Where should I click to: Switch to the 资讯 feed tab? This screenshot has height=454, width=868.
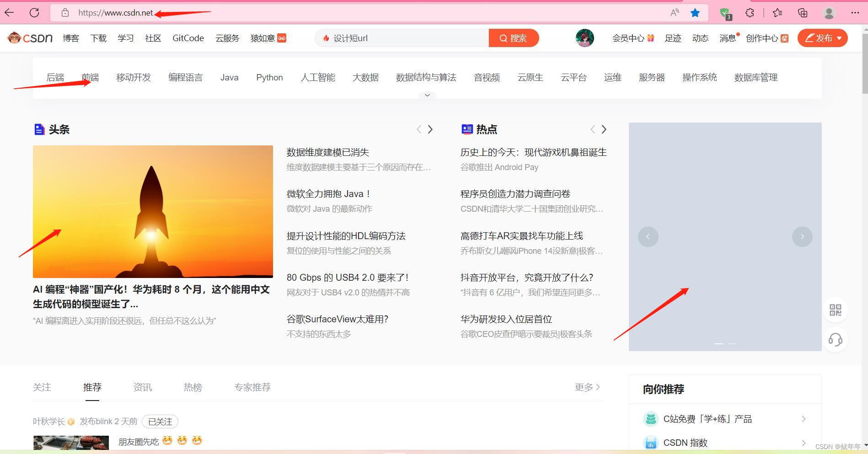tap(142, 387)
